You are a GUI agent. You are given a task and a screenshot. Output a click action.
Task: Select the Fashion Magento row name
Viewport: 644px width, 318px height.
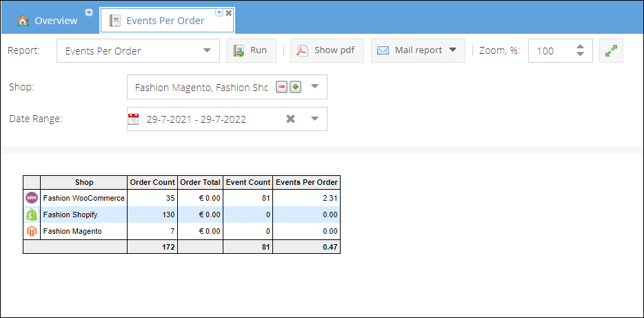tap(72, 231)
